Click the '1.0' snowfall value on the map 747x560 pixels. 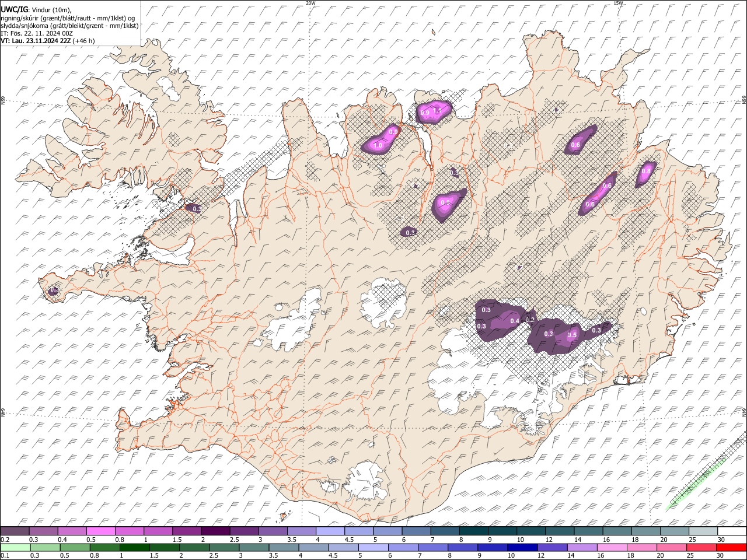[x=378, y=145]
